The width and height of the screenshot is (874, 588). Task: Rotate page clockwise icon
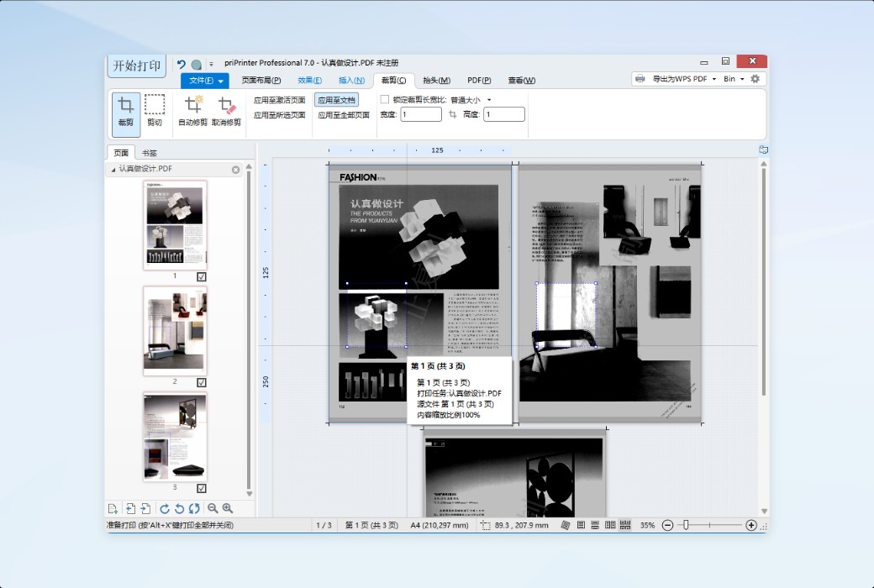(x=165, y=508)
